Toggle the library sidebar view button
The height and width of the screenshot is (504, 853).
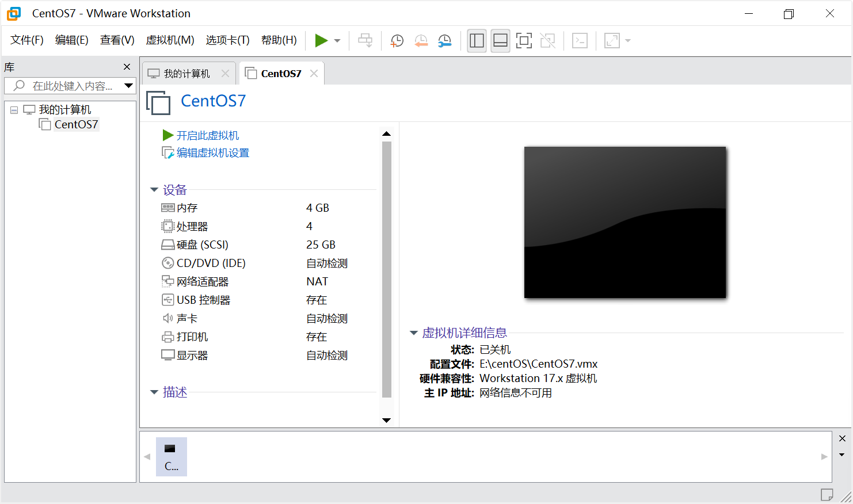(x=477, y=40)
